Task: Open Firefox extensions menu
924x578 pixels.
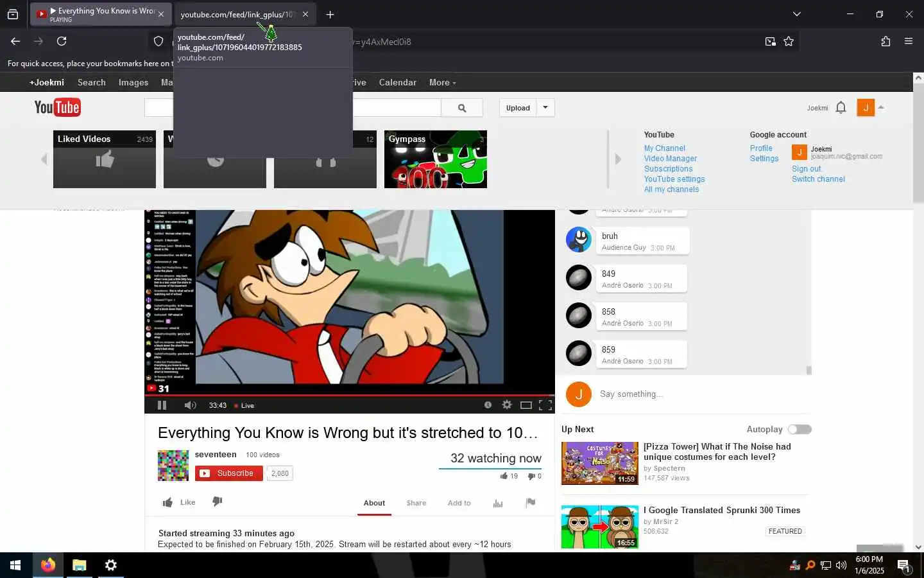Action: click(x=886, y=41)
